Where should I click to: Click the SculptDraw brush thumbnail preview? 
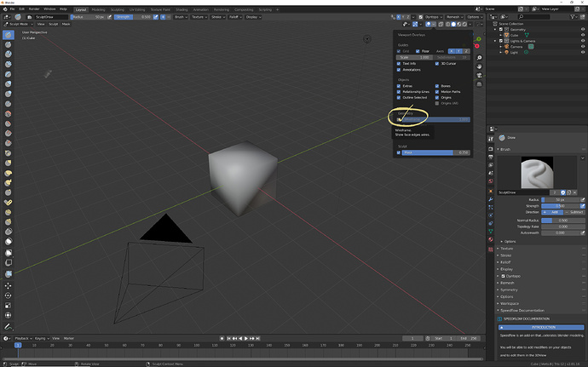tap(537, 173)
